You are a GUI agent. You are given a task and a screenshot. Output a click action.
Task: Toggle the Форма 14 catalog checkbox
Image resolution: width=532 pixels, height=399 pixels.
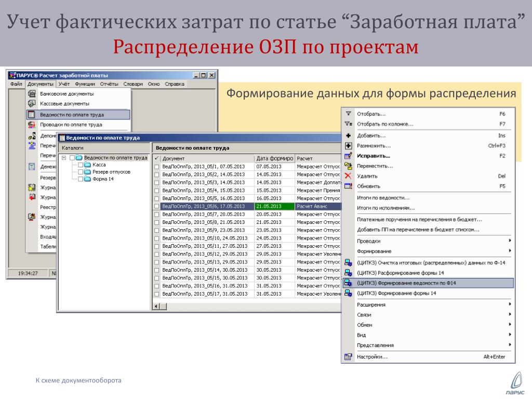[x=81, y=179]
